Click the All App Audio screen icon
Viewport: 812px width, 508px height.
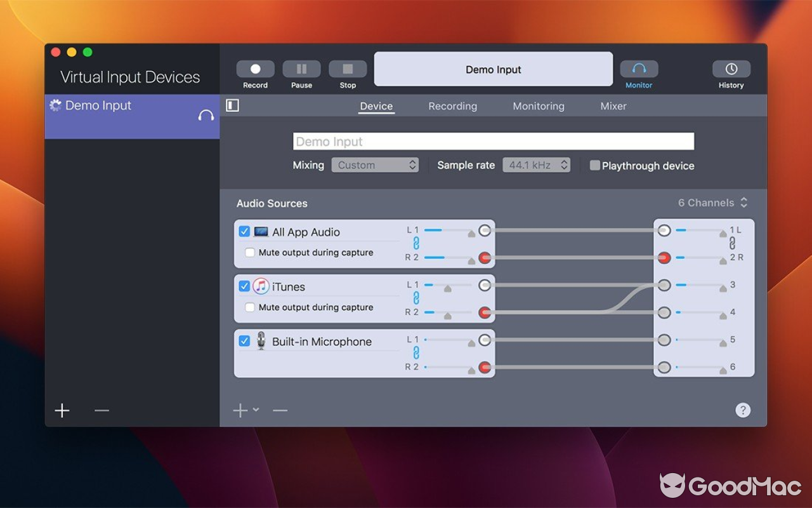coord(261,231)
